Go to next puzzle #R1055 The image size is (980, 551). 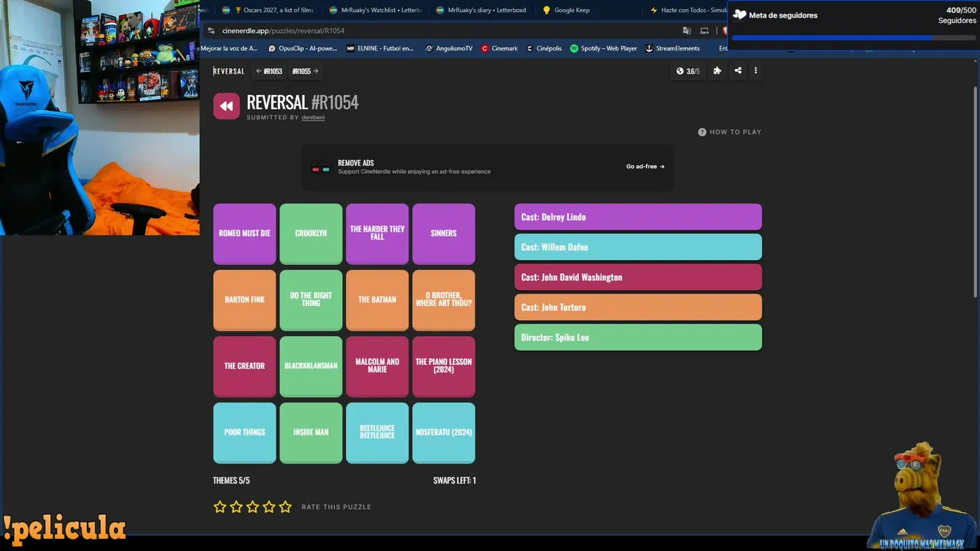pyautogui.click(x=305, y=71)
